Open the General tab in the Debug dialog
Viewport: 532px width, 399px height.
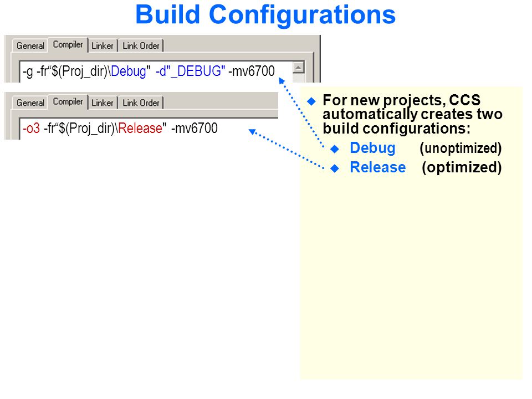[30, 46]
